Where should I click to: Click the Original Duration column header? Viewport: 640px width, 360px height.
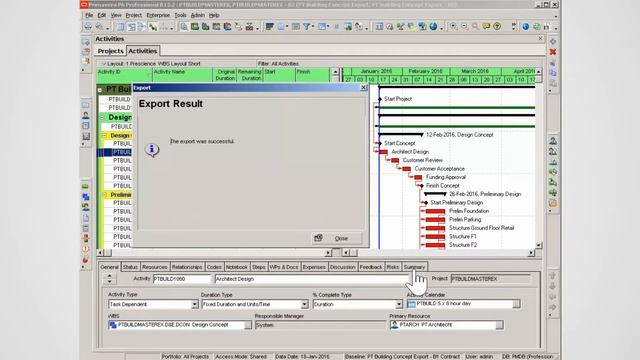pyautogui.click(x=224, y=75)
